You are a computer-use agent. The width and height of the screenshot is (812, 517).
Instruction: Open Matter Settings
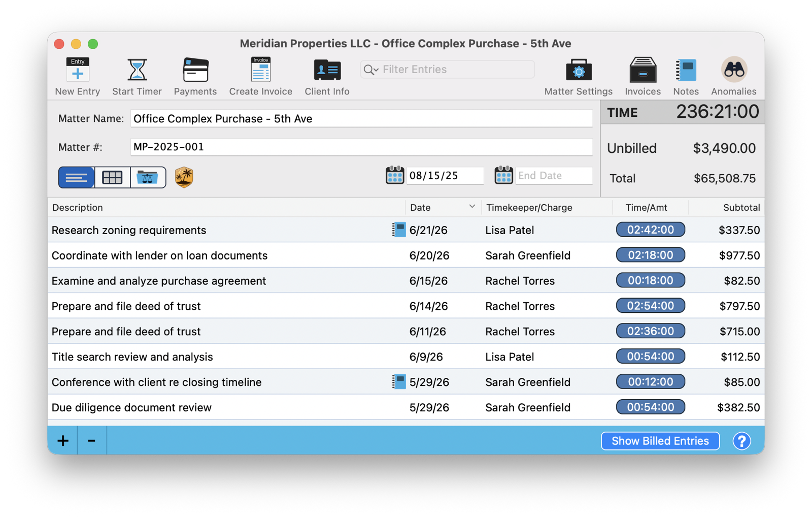click(x=578, y=76)
